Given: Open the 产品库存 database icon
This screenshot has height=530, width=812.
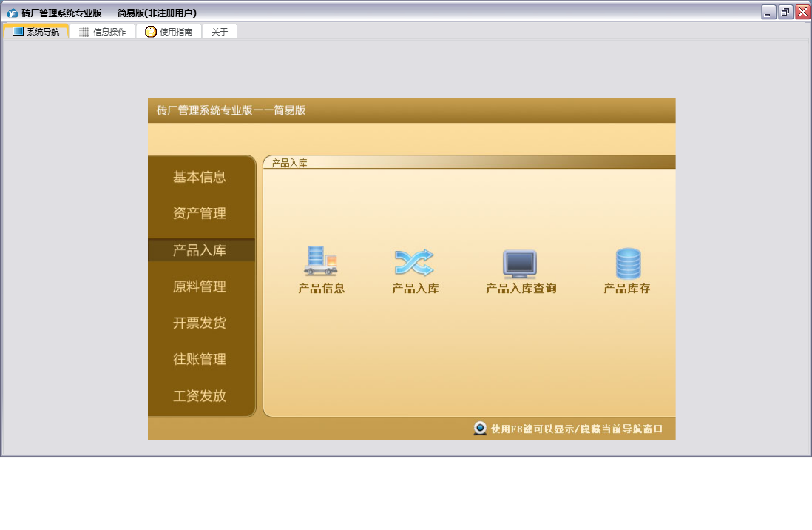Looking at the screenshot, I should click(x=628, y=264).
